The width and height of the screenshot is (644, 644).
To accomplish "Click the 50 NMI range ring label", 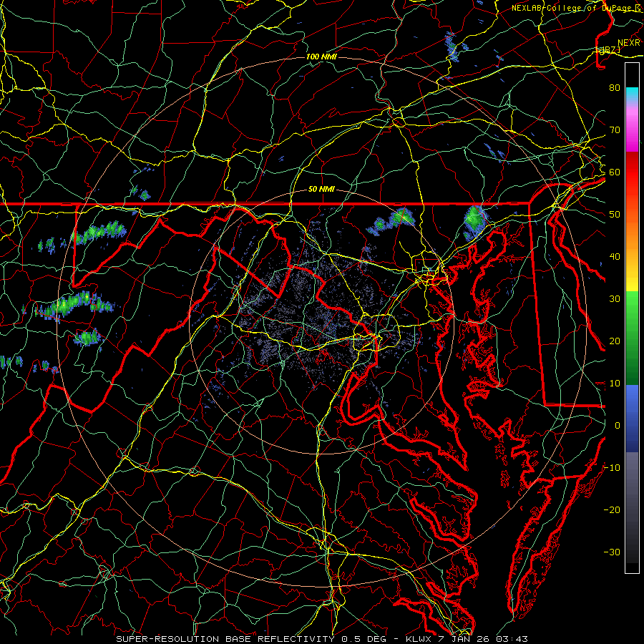I will (x=321, y=189).
